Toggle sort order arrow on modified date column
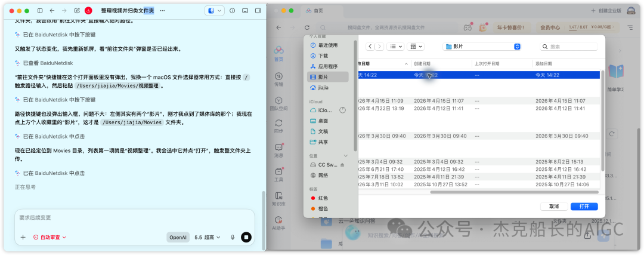 point(407,64)
